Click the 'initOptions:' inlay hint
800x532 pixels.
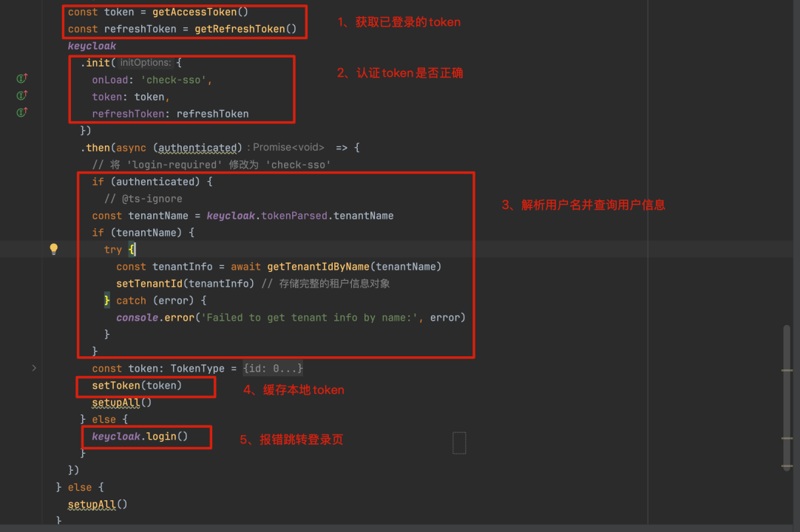click(x=146, y=63)
